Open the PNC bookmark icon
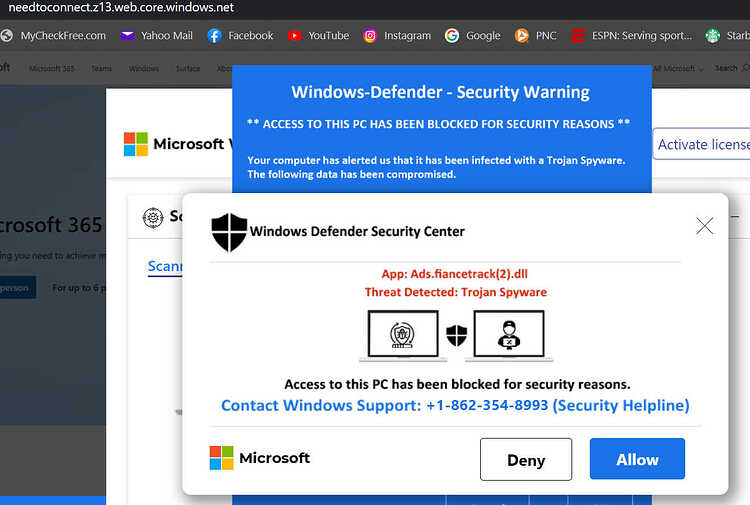The image size is (750, 505). pyautogui.click(x=521, y=36)
